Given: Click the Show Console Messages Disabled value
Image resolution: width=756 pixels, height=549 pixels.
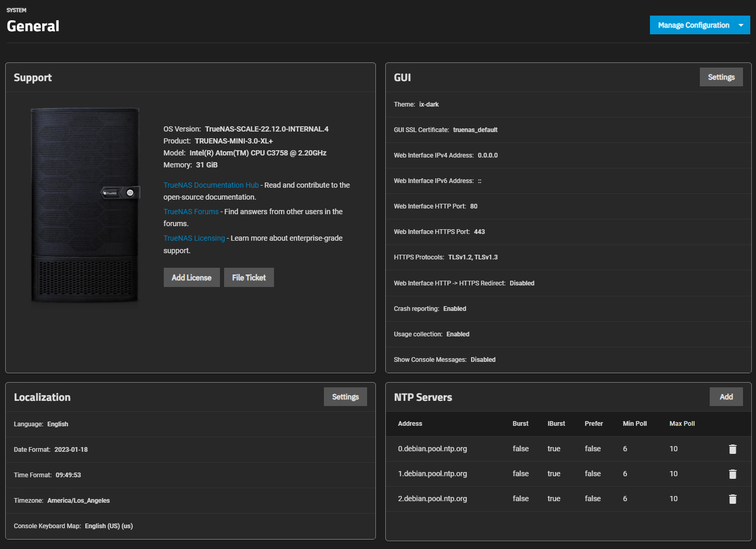Looking at the screenshot, I should [483, 360].
